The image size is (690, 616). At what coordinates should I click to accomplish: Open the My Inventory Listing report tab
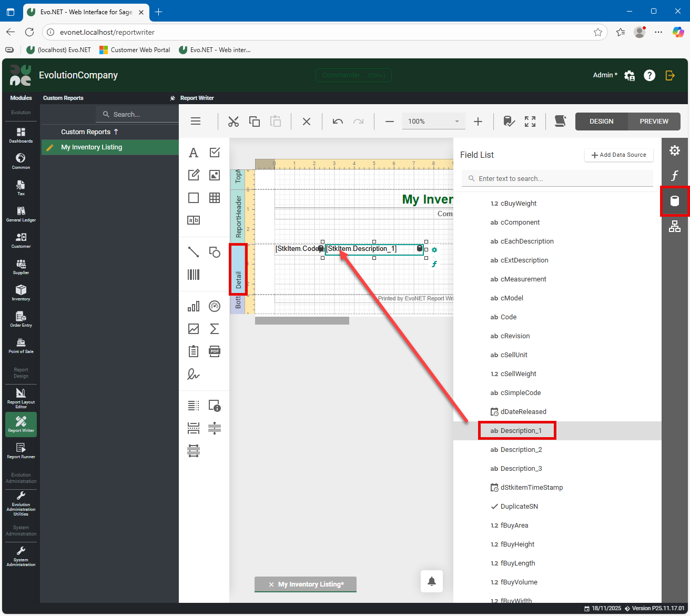310,584
